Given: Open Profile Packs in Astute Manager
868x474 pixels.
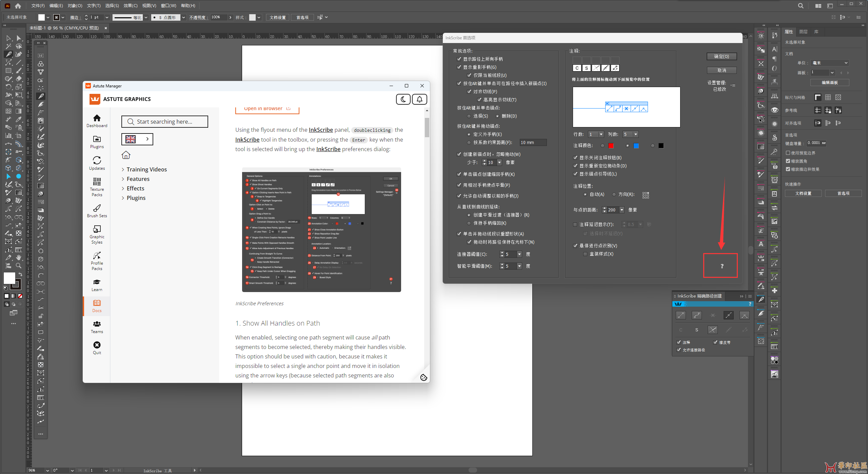Looking at the screenshot, I should (x=97, y=261).
